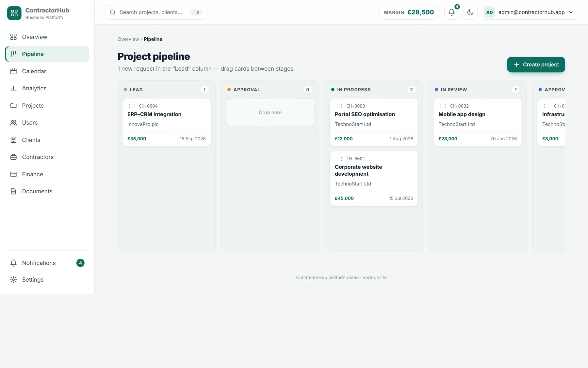This screenshot has width=588, height=368.
Task: Open the Users section
Action: pyautogui.click(x=47, y=123)
